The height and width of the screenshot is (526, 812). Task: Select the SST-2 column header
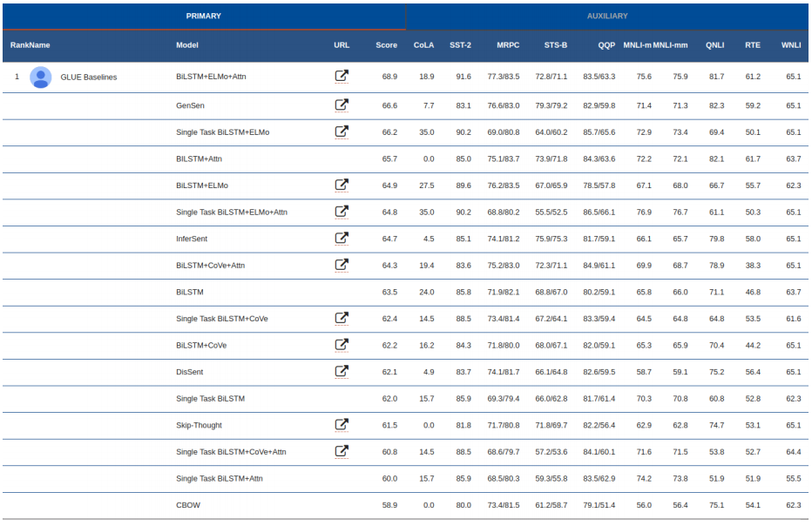[461, 45]
